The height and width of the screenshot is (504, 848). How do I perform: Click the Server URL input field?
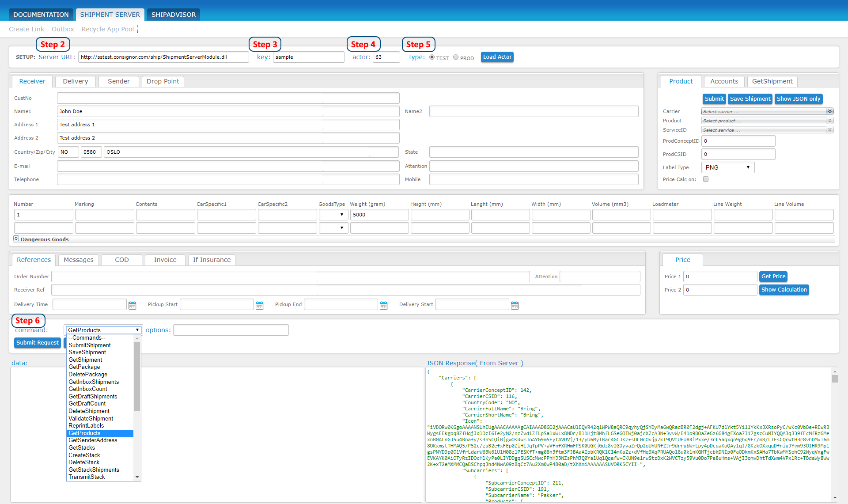(163, 57)
